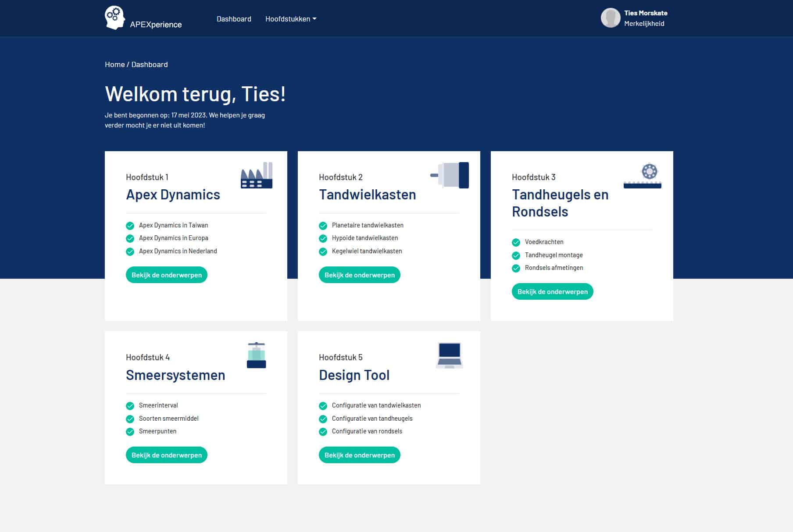Select the 'Configuratie van tandwielkasten' text
The image size is (793, 532).
click(x=376, y=405)
